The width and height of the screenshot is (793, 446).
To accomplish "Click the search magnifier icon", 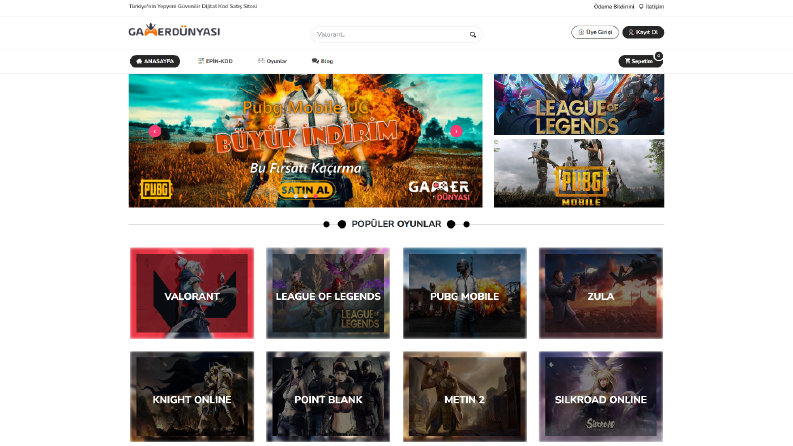I will coord(473,35).
